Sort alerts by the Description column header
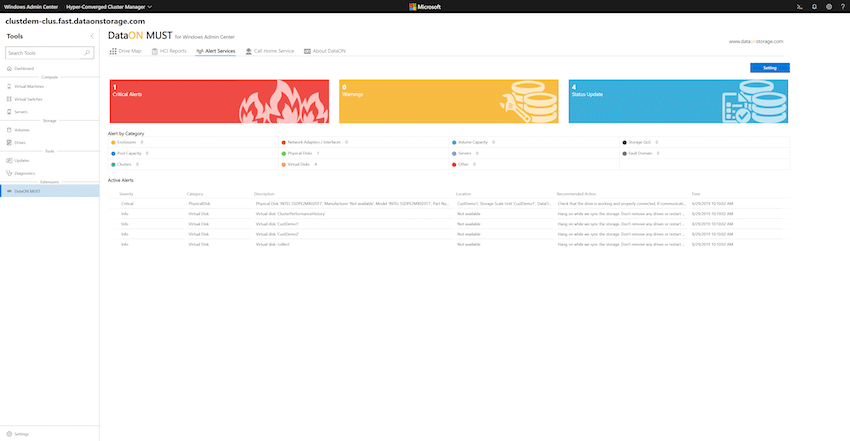This screenshot has height=441, width=850. coord(264,193)
